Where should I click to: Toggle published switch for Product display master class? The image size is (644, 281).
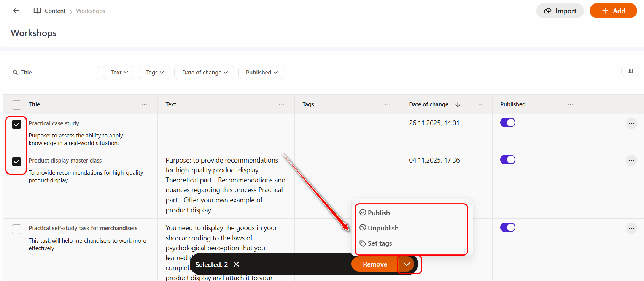(507, 160)
